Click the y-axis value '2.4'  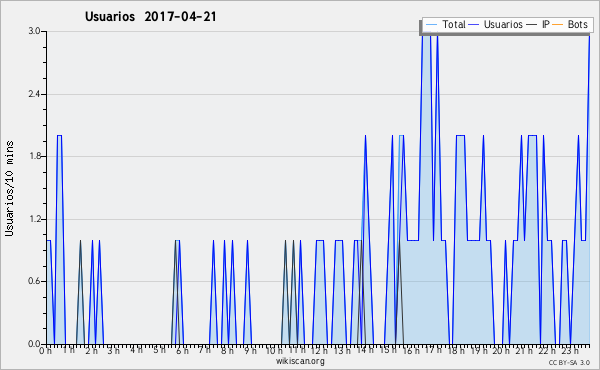35,94
